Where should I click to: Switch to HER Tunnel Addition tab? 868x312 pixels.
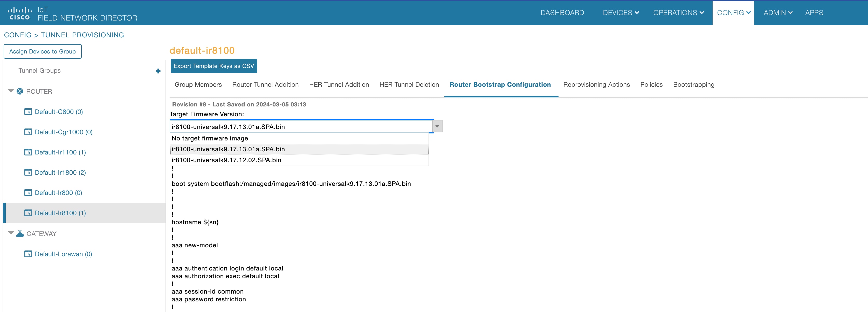pyautogui.click(x=339, y=85)
